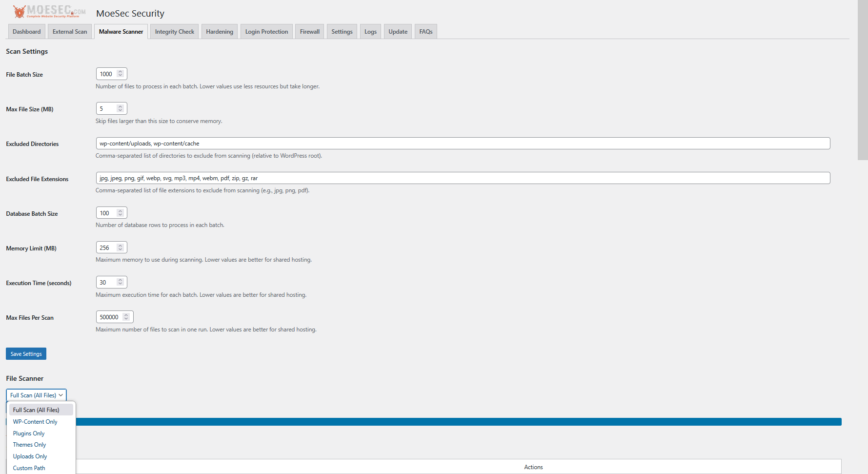The width and height of the screenshot is (868, 474).
Task: Click the Max File Size spinner arrows
Action: pyautogui.click(x=121, y=108)
